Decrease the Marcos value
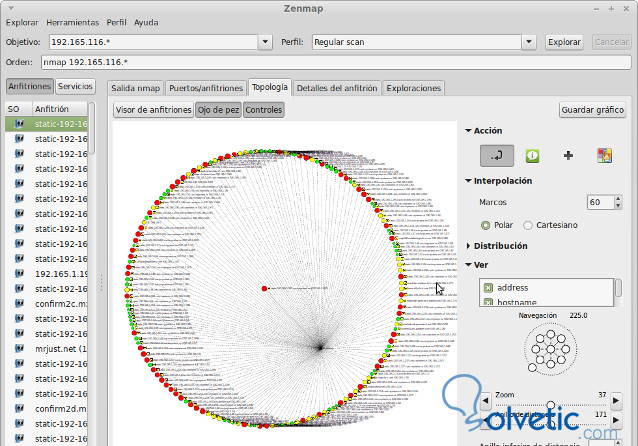Screen dimensions: 638x446 [x=618, y=206]
